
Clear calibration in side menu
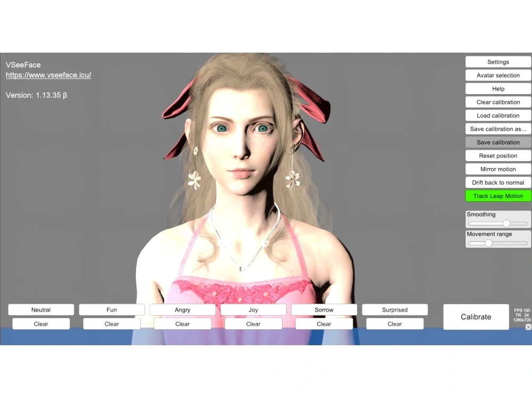point(498,102)
